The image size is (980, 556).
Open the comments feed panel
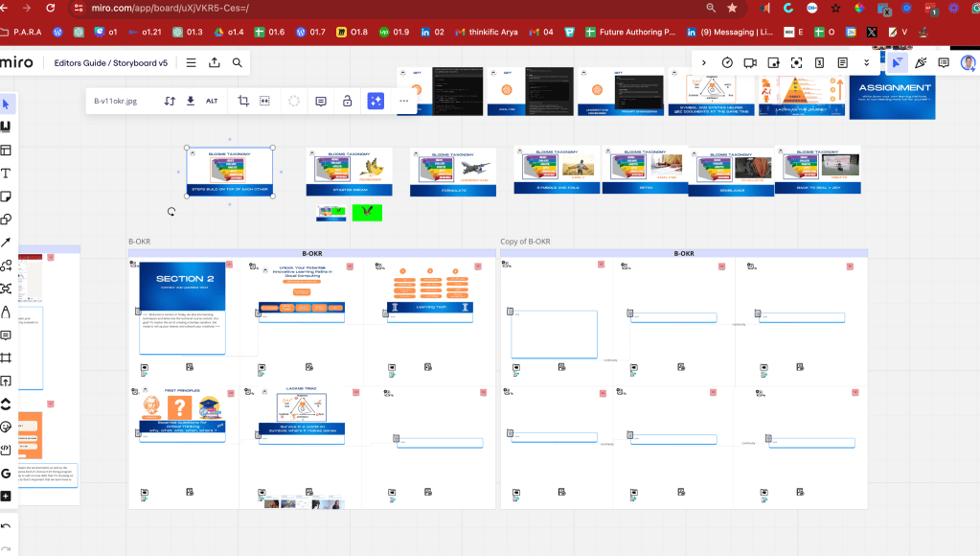coord(944,62)
